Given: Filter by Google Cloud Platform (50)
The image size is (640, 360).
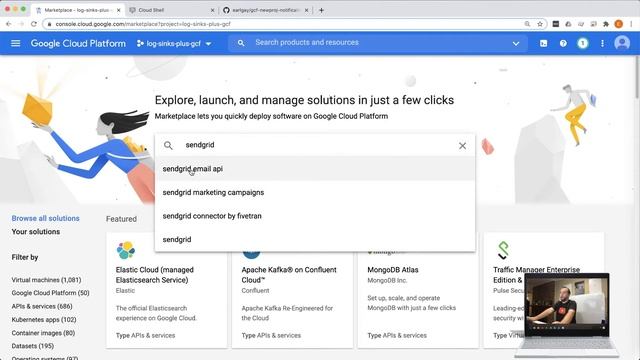Looking at the screenshot, I should 51,293.
